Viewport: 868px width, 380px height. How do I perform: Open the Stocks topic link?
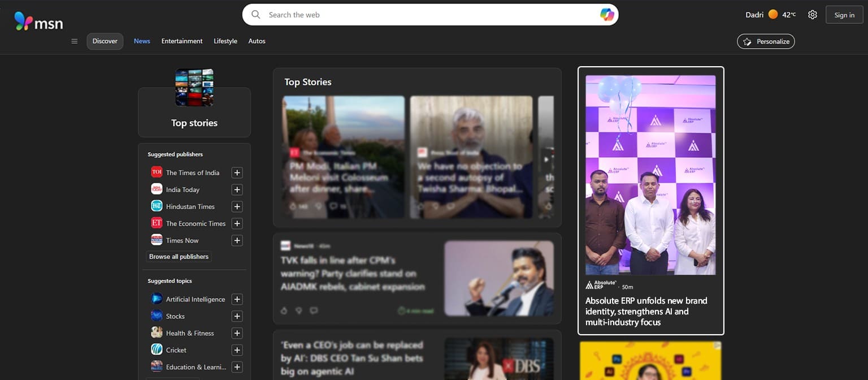pyautogui.click(x=175, y=316)
